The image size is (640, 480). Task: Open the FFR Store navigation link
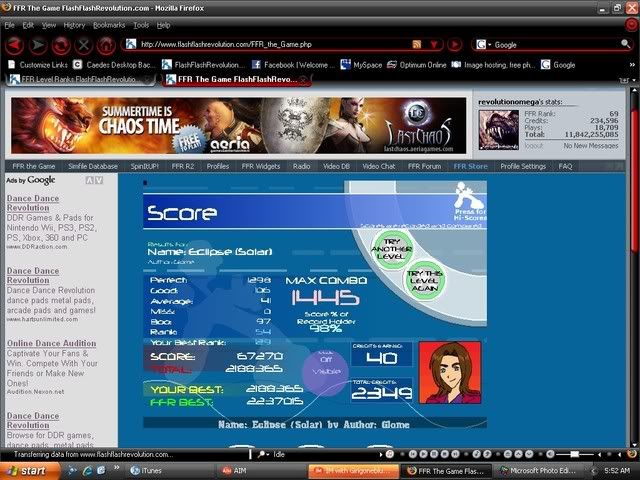pos(470,166)
